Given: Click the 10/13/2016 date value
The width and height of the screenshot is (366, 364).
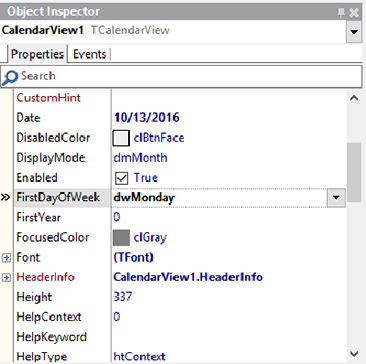Looking at the screenshot, I should tap(146, 118).
